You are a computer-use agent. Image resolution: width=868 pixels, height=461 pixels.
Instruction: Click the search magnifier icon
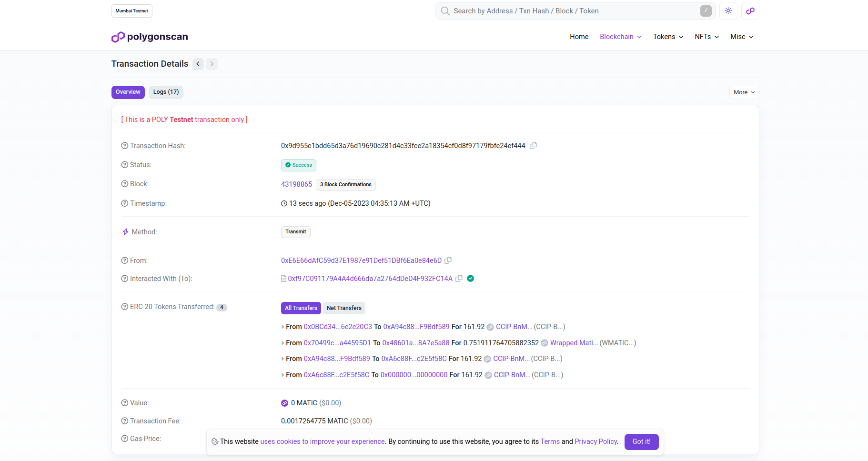click(445, 11)
